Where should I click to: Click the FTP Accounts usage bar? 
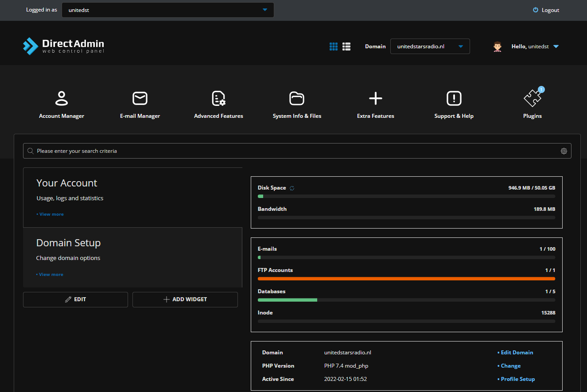(406, 279)
